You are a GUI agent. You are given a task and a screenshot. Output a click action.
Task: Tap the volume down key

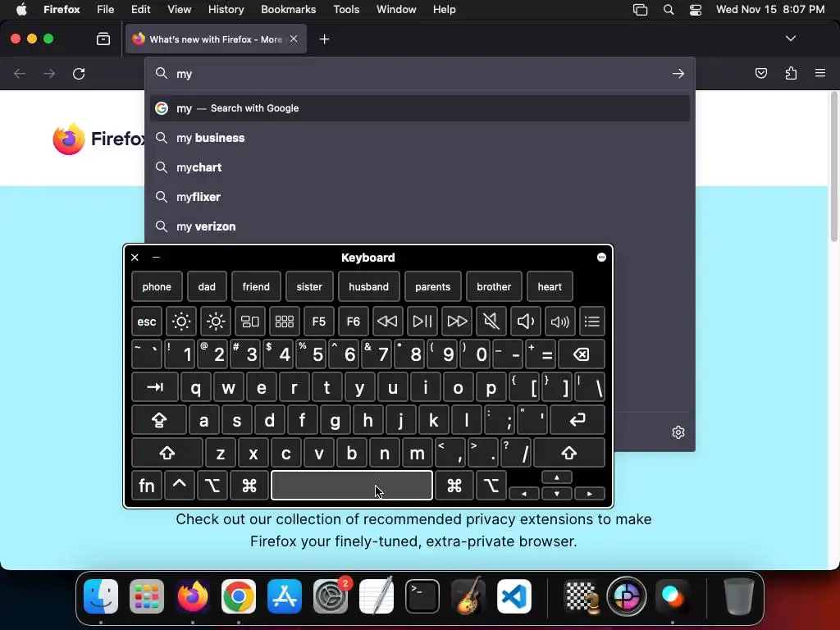[526, 322]
